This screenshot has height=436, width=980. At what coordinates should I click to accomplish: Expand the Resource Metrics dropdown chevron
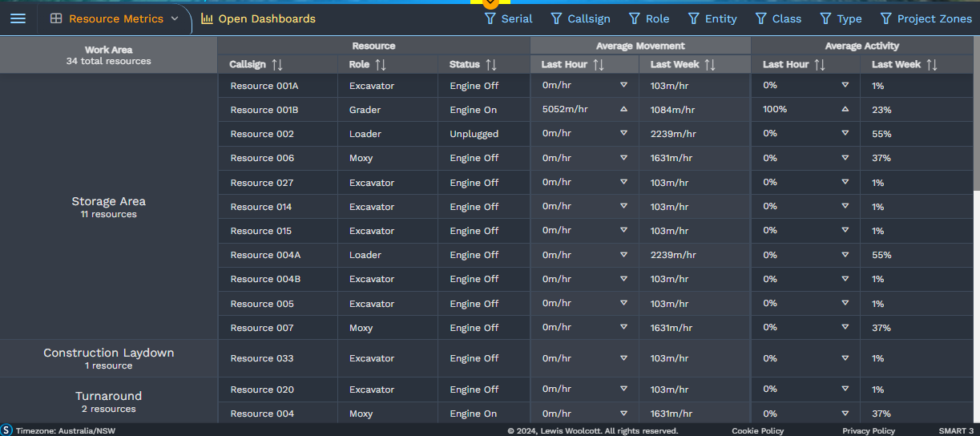click(x=175, y=18)
